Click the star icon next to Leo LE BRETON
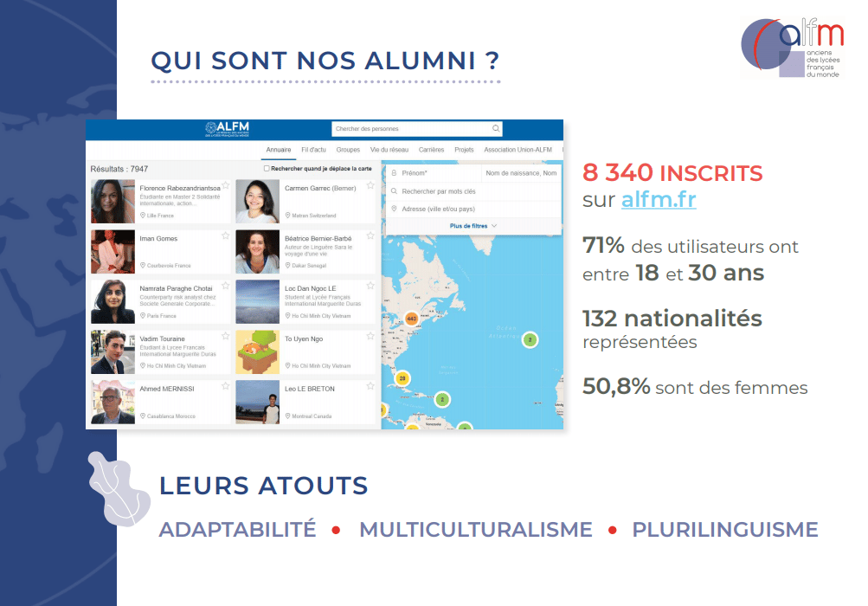This screenshot has height=606, width=868. (370, 386)
